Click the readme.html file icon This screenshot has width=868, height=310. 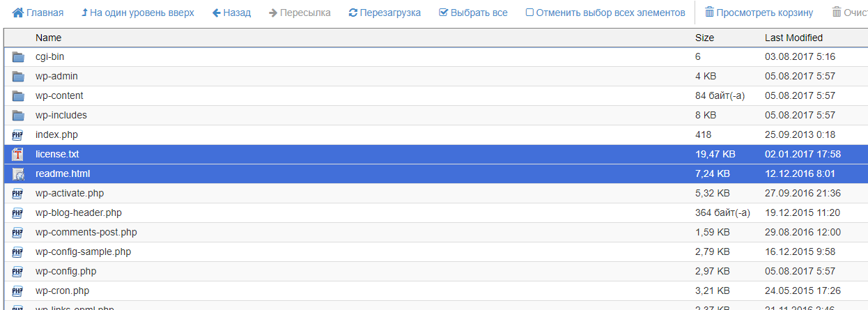pyautogui.click(x=18, y=174)
